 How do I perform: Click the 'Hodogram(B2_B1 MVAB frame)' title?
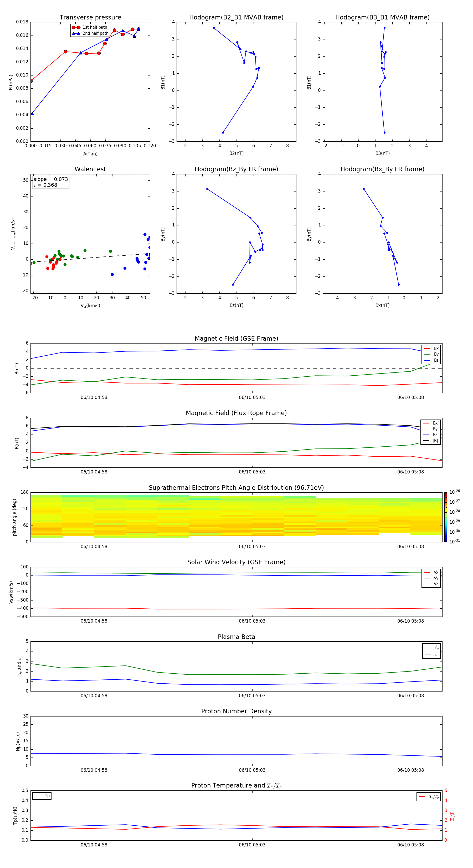[x=236, y=18]
